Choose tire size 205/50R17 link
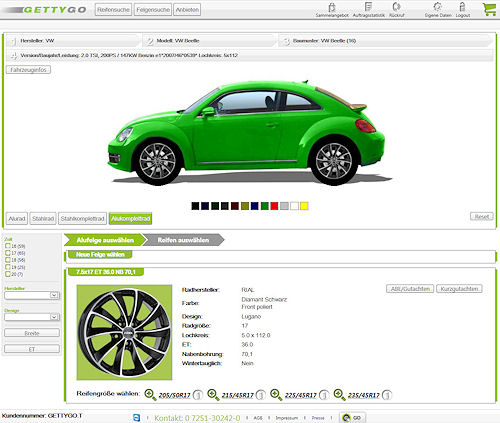 [174, 395]
